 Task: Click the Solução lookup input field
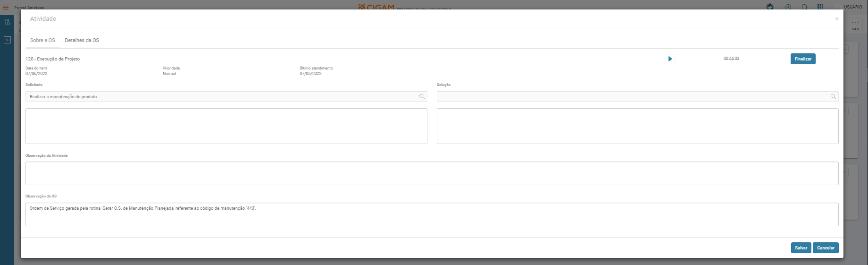point(638,96)
